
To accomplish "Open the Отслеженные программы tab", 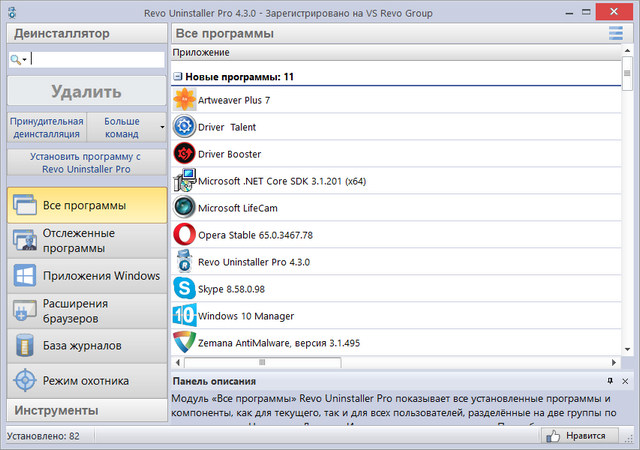I will click(x=84, y=241).
